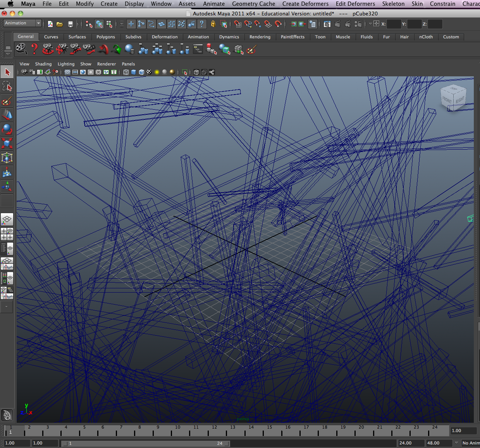The image size is (480, 448).
Task: Switch to four view layout
Action: pyautogui.click(x=7, y=234)
